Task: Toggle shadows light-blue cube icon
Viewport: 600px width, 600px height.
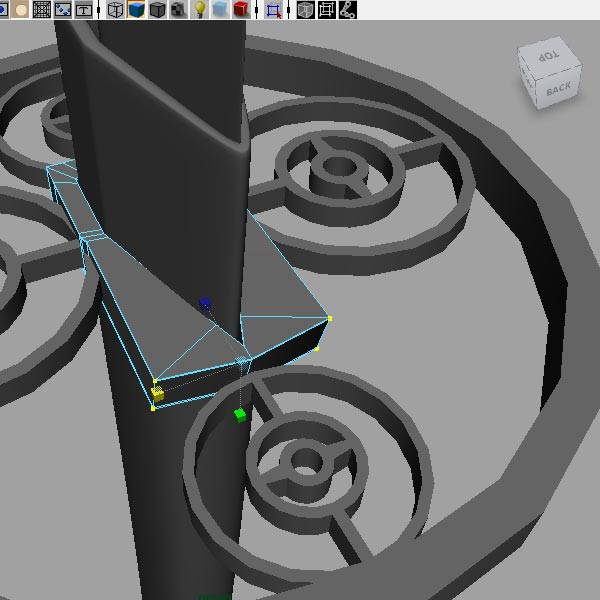Action: 220,10
